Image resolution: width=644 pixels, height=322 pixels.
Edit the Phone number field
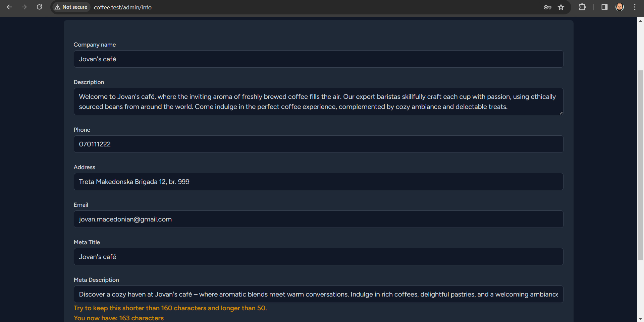[318, 144]
